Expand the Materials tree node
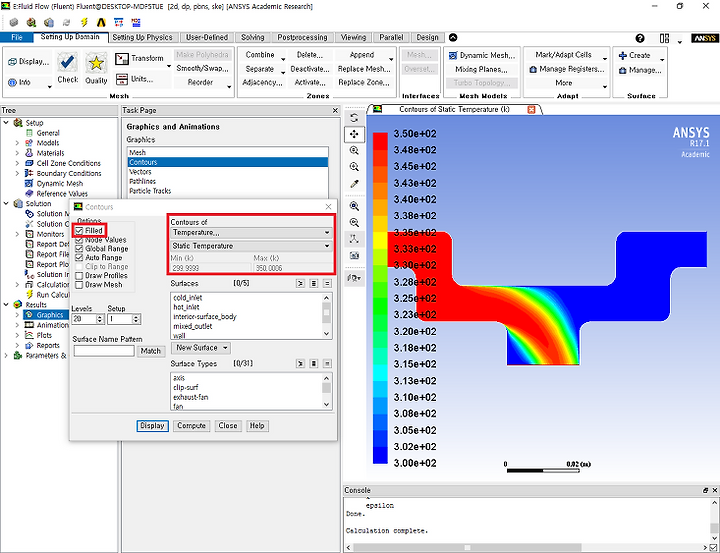This screenshot has height=553, width=720. [17, 153]
